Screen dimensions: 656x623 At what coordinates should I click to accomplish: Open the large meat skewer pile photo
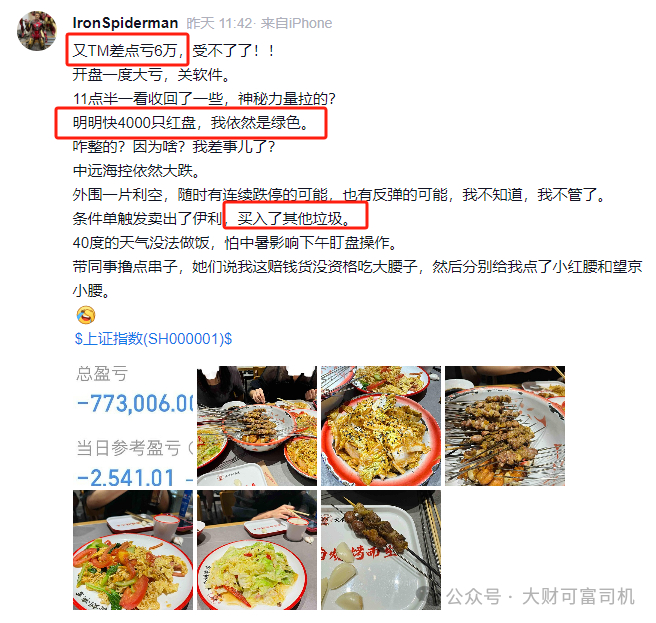(505, 426)
